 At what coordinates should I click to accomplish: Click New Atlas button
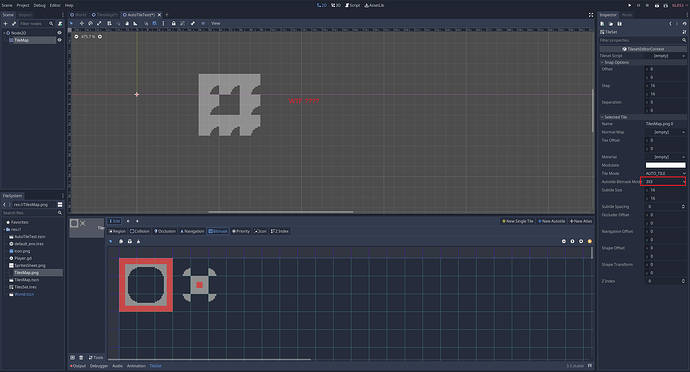pyautogui.click(x=581, y=221)
